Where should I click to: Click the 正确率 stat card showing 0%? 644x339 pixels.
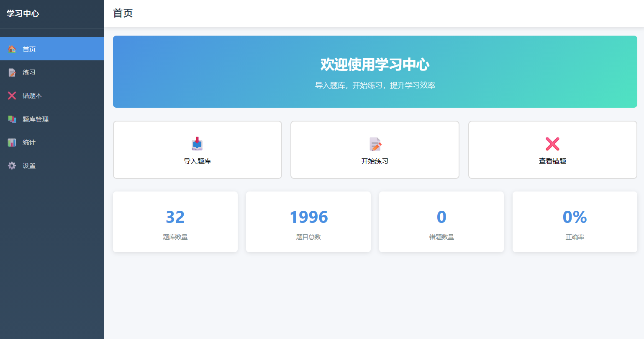[x=575, y=222]
